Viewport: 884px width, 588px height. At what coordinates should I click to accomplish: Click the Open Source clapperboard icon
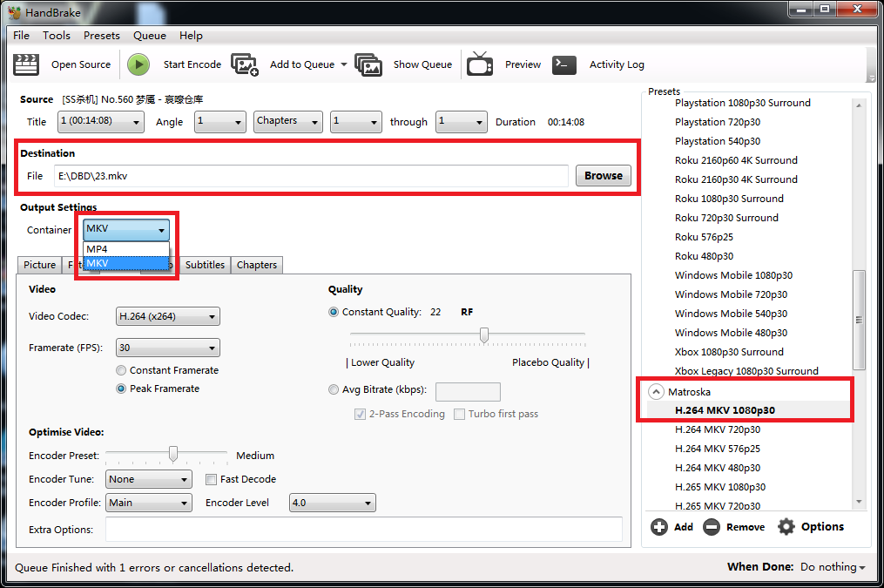[26, 64]
